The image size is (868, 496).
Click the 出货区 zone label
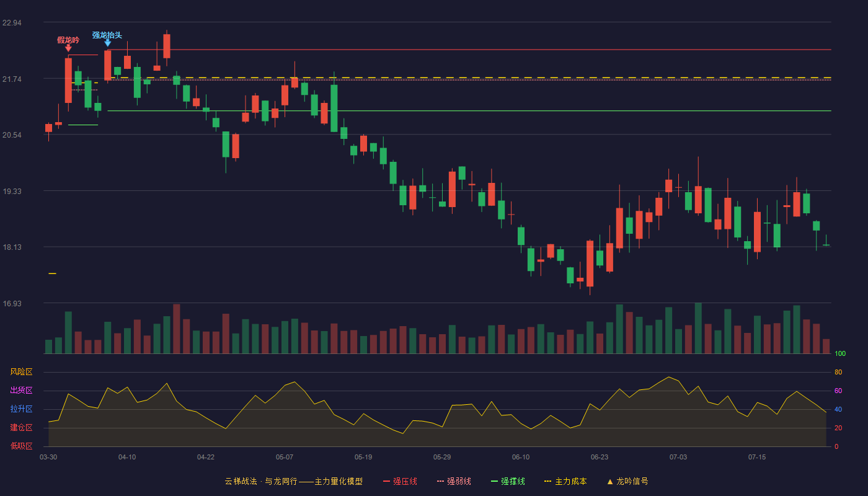click(22, 391)
